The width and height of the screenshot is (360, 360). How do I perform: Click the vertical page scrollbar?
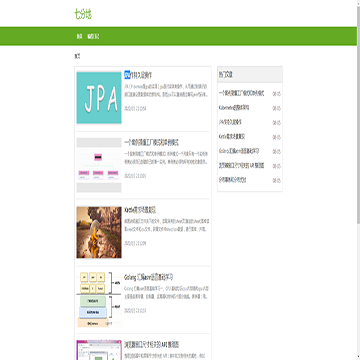pos(358,180)
